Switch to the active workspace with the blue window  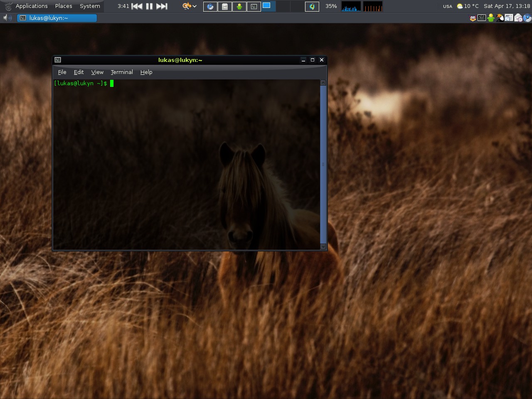pos(268,6)
